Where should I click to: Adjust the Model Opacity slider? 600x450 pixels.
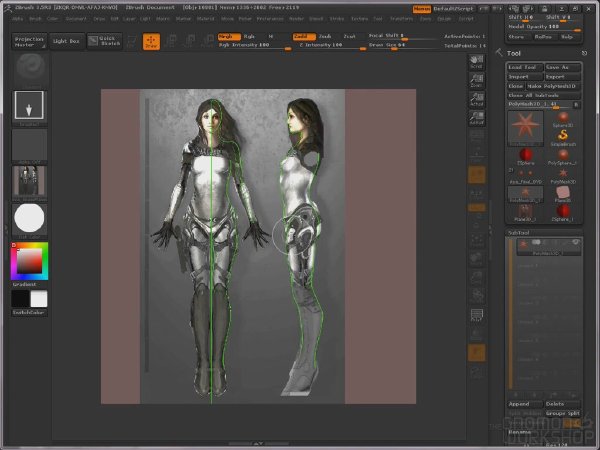(545, 27)
